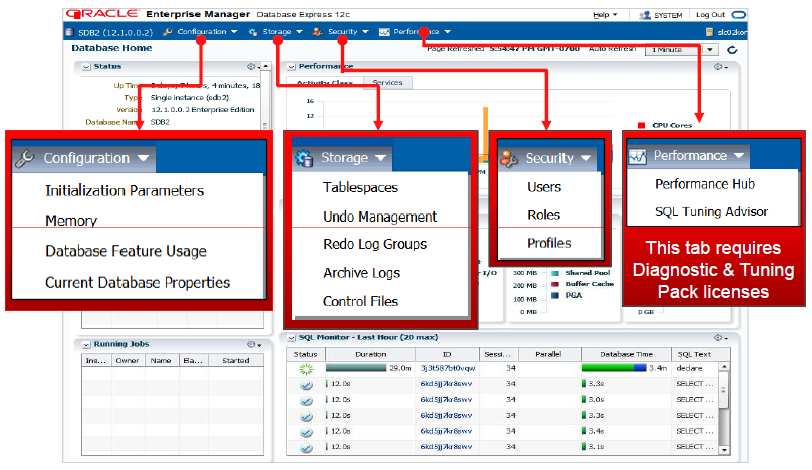Sort by the Database Time column header
This screenshot has width=812, height=470.
point(626,355)
